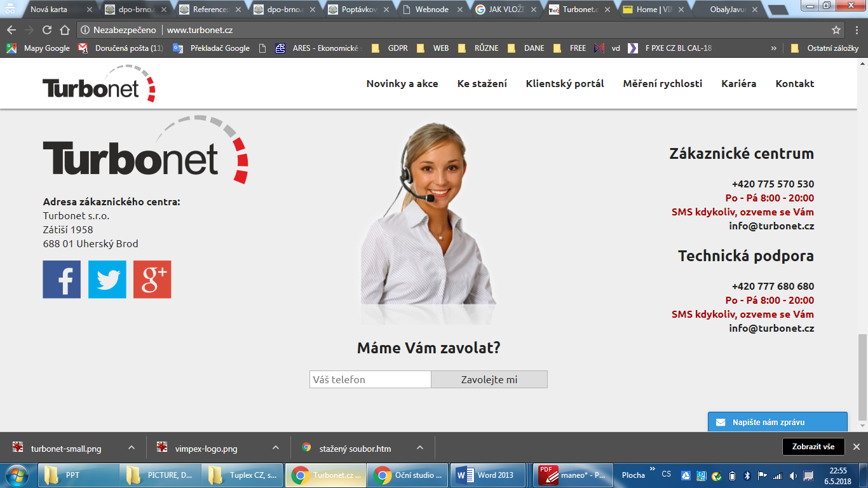Go to Klientský portál
This screenshot has width=868, height=488.
[565, 84]
